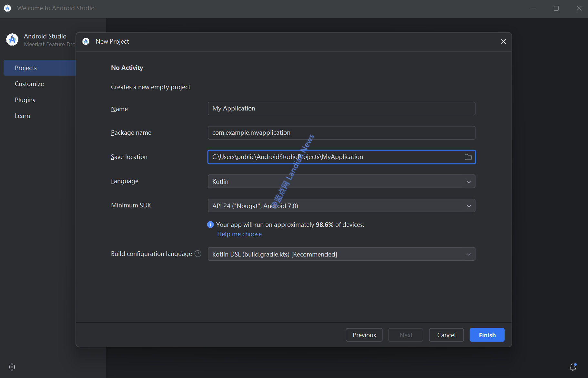Viewport: 588px width, 378px height.
Task: Expand the Build configuration language dropdown
Action: (341, 254)
